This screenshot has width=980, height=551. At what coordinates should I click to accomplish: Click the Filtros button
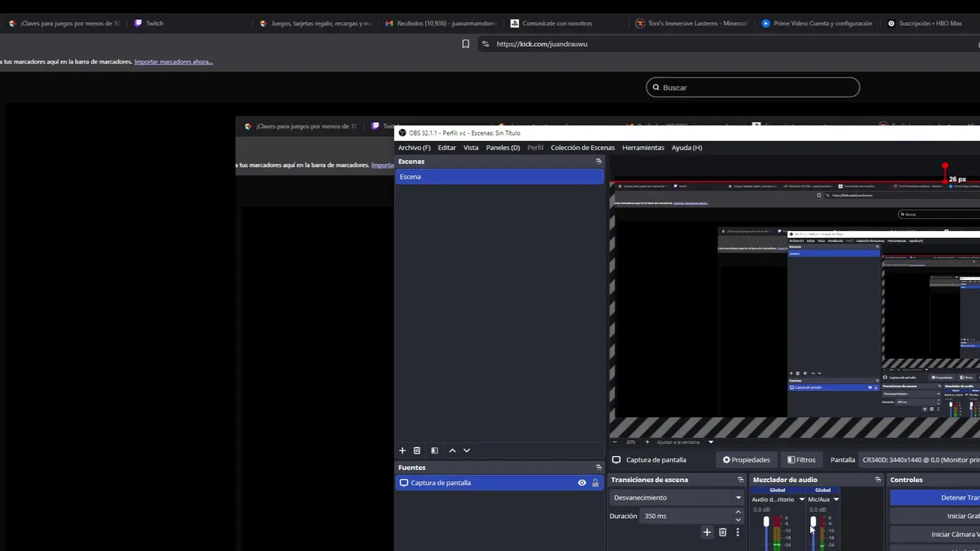pos(801,460)
